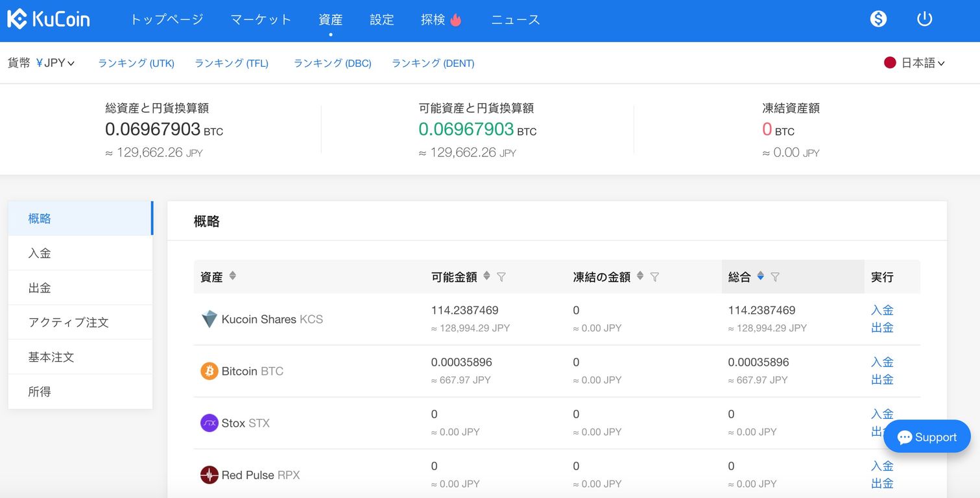
Task: Open ランキング (DBC) link
Action: 333,63
